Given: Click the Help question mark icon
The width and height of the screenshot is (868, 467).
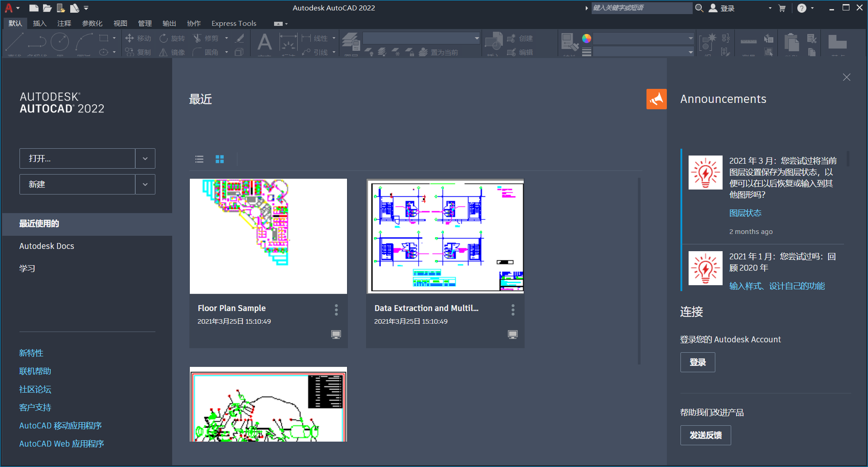Looking at the screenshot, I should (x=801, y=8).
